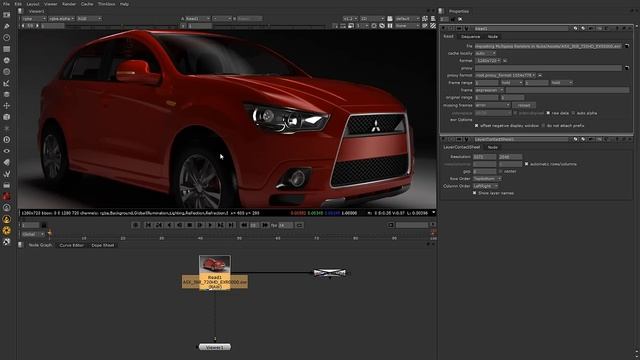The width and height of the screenshot is (640, 360).
Task: Open the Time nodes clock icon
Action: 7,38
